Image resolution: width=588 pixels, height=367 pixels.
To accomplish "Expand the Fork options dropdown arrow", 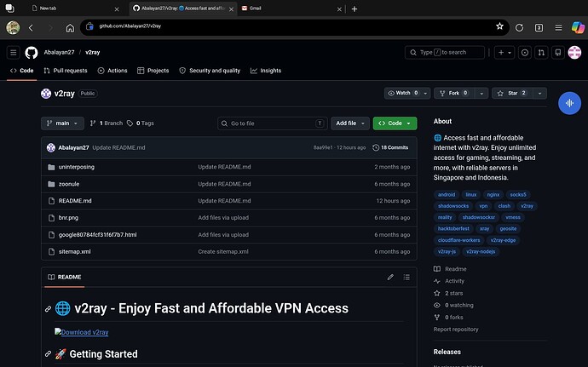I will (x=481, y=94).
